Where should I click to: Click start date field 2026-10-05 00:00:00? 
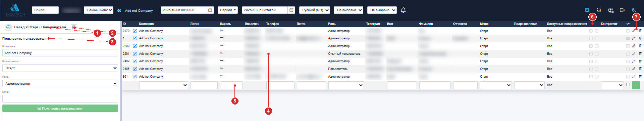coord(183,10)
